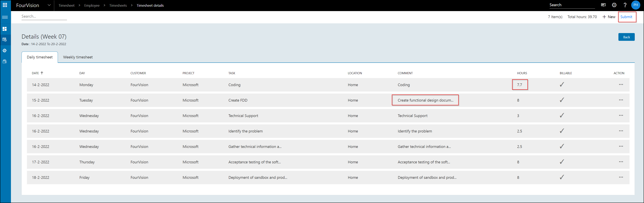Viewport: 644px width, 203px height.
Task: Open the settings gear icon
Action: click(614, 5)
